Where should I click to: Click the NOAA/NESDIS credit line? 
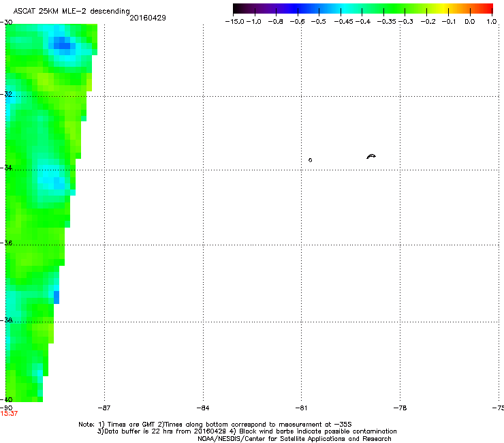(294, 439)
